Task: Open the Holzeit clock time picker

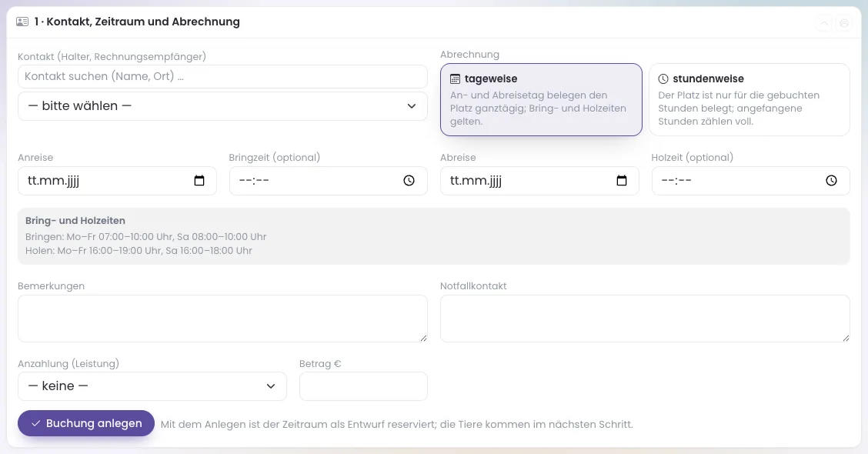Action: point(832,181)
